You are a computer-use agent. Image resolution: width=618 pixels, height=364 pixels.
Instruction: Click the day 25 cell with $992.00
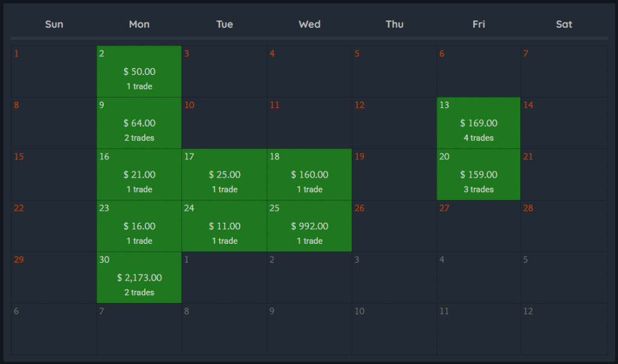pyautogui.click(x=309, y=226)
